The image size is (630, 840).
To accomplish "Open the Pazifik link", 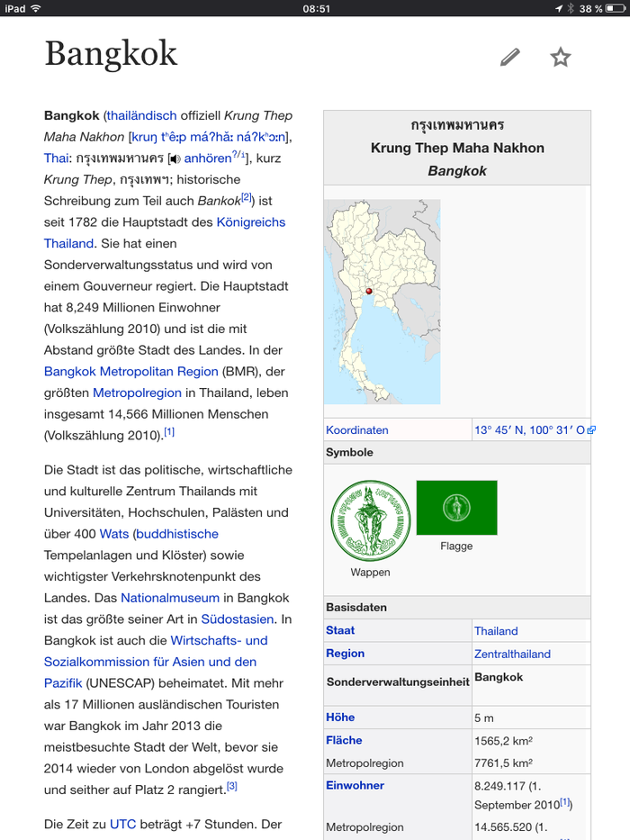I will [63, 683].
